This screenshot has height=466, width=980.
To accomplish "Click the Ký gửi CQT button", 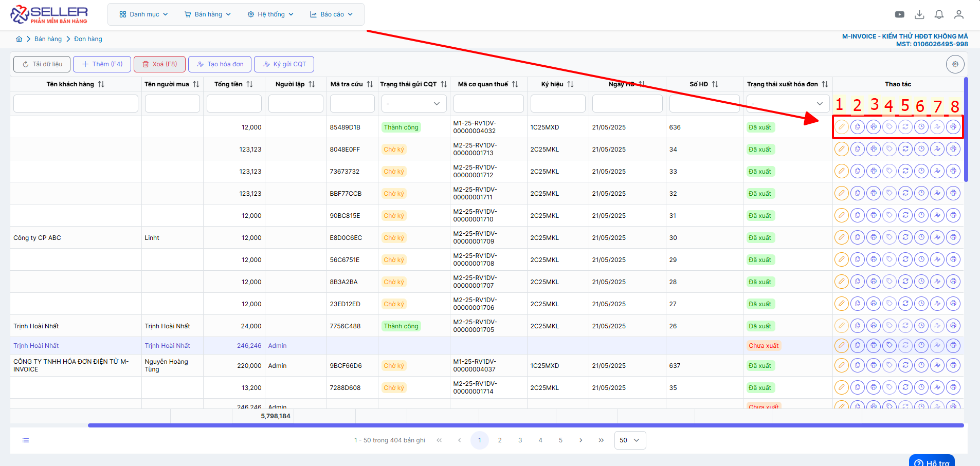I will point(284,64).
